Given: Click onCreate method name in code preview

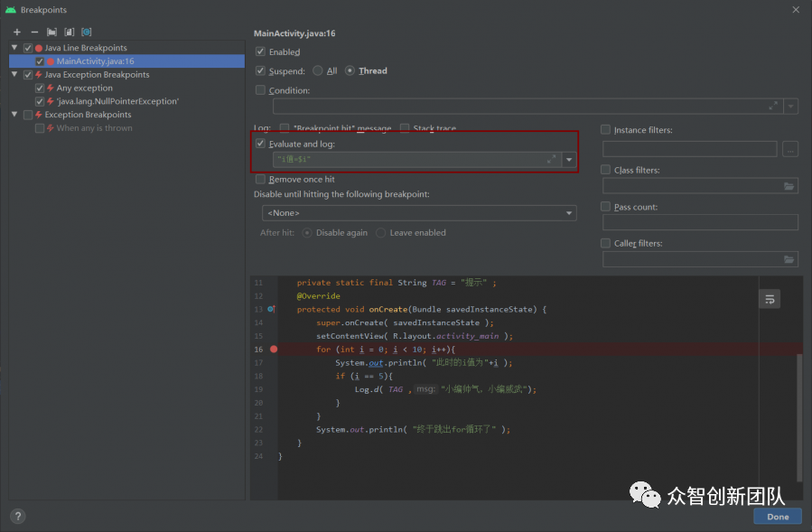Looking at the screenshot, I should (x=387, y=309).
